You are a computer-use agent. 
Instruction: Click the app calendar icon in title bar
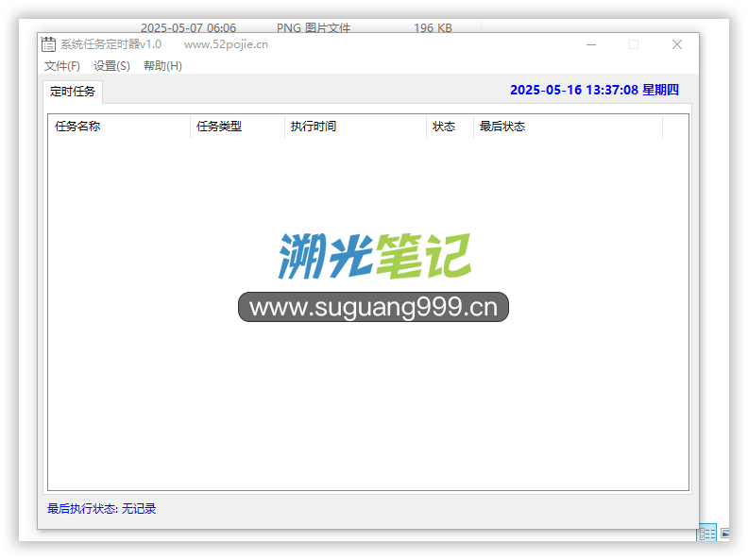click(x=48, y=44)
